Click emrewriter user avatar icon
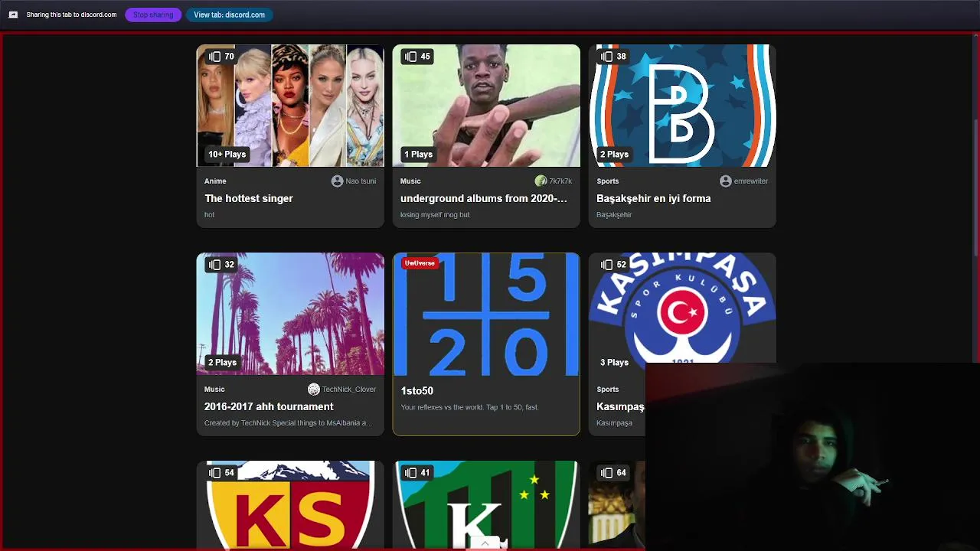Viewport: 980px width, 551px height. click(x=726, y=181)
